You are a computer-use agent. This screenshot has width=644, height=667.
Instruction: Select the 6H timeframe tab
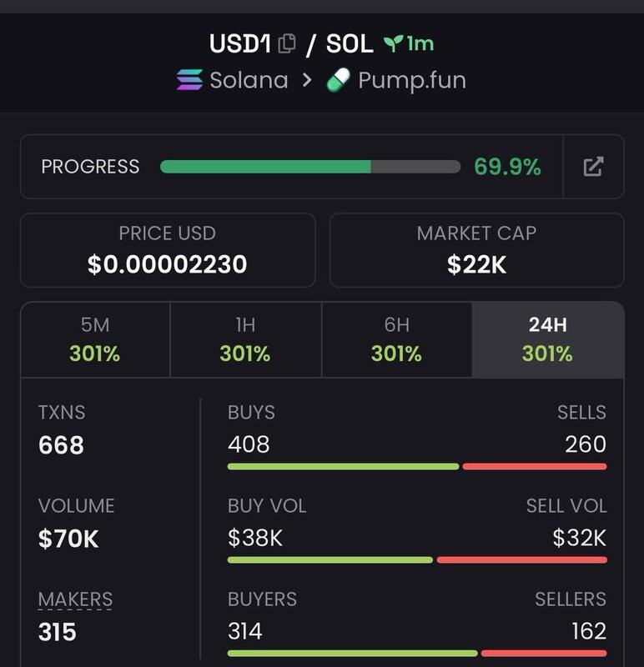click(396, 340)
